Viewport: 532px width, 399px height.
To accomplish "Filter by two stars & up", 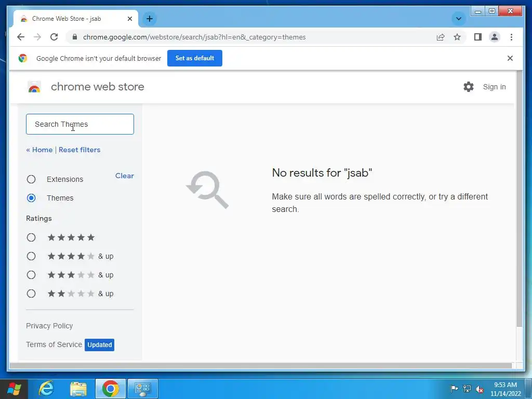I will pos(31,294).
